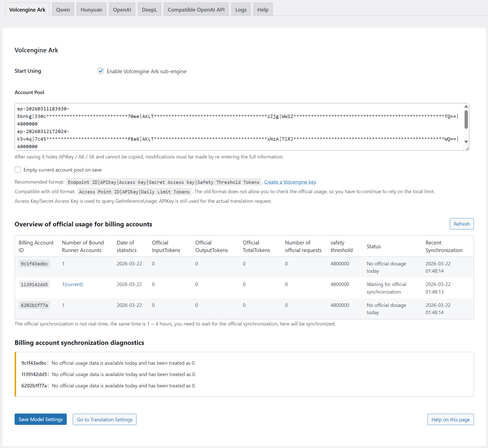This screenshot has height=448, width=488.
Task: Click the Billing account synchronization diagnostics heading
Action: click(x=79, y=343)
